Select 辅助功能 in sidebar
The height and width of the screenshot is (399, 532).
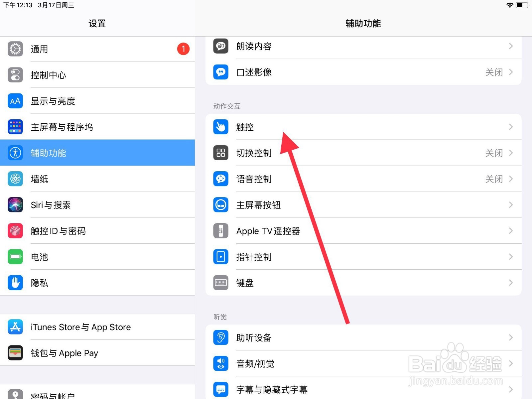point(97,153)
